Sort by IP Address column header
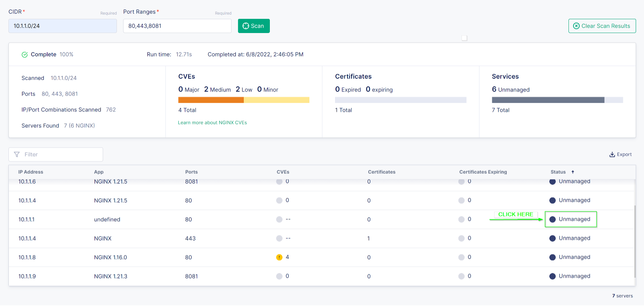The image size is (644, 307). (x=31, y=172)
